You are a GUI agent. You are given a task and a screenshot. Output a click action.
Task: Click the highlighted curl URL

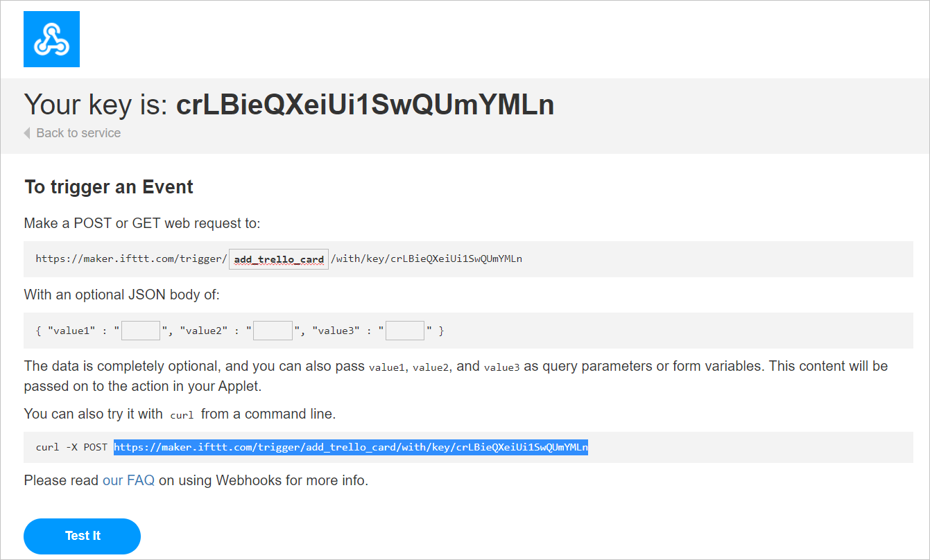351,447
